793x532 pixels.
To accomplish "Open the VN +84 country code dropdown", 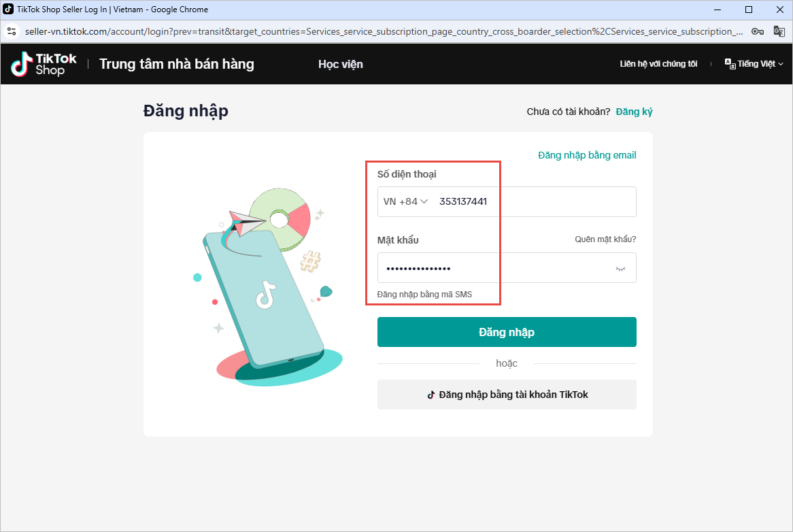I will pos(405,201).
